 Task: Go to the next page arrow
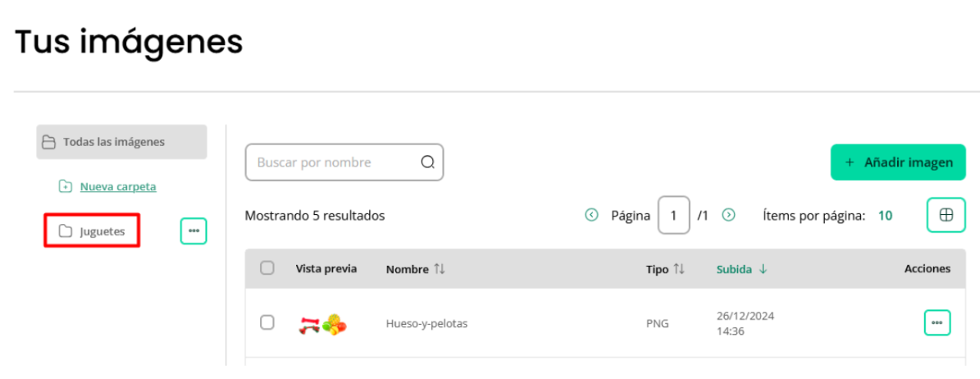[x=728, y=215]
